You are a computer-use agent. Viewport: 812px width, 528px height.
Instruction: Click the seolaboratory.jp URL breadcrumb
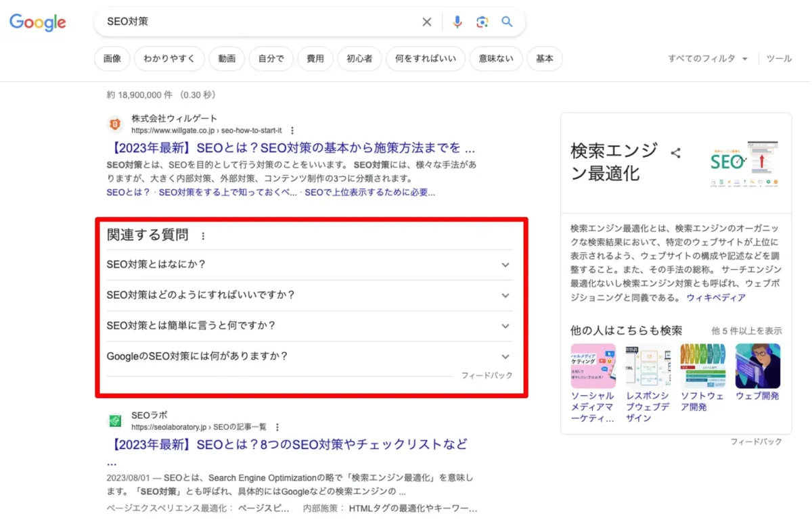pyautogui.click(x=199, y=427)
